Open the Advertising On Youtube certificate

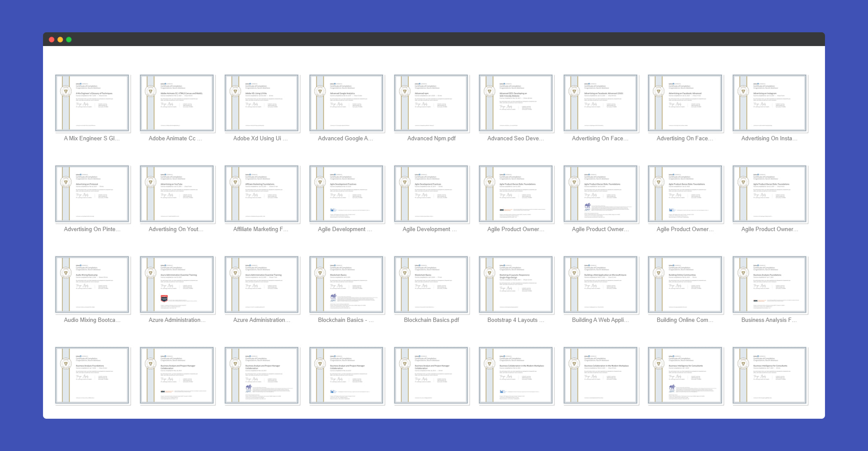tap(177, 194)
